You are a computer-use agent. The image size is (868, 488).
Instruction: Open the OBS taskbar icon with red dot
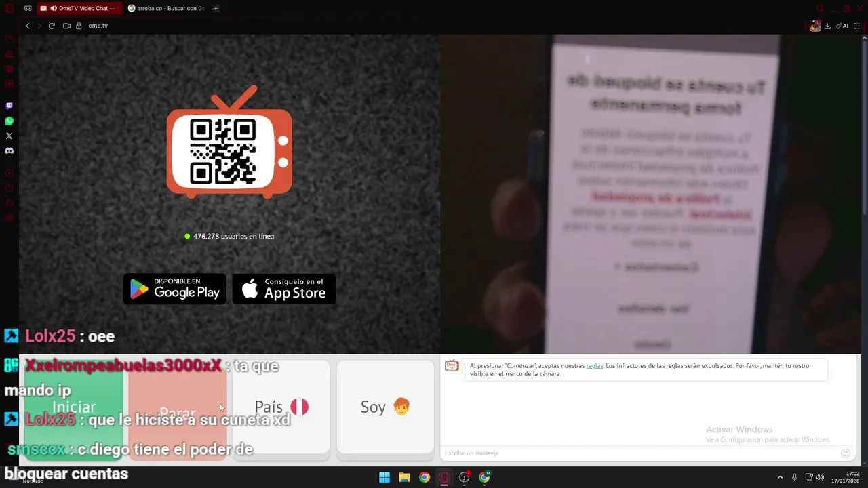pyautogui.click(x=464, y=477)
